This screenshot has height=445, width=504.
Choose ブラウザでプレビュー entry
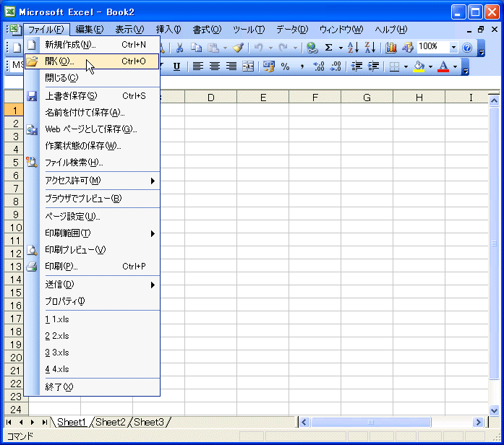[x=92, y=199]
